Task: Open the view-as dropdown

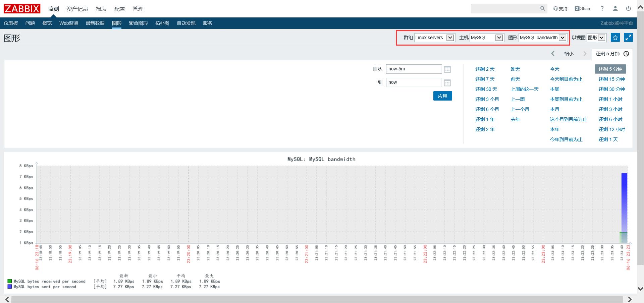Action: (x=596, y=38)
